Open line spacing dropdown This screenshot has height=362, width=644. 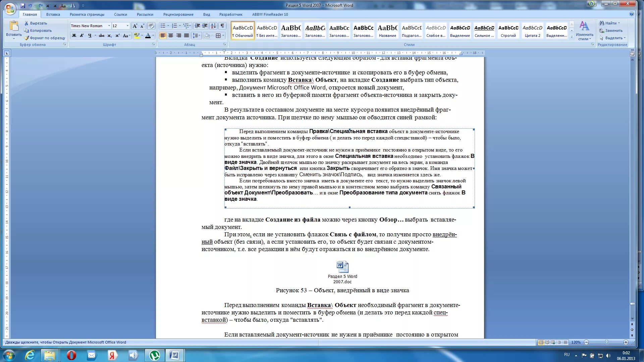pos(197,36)
